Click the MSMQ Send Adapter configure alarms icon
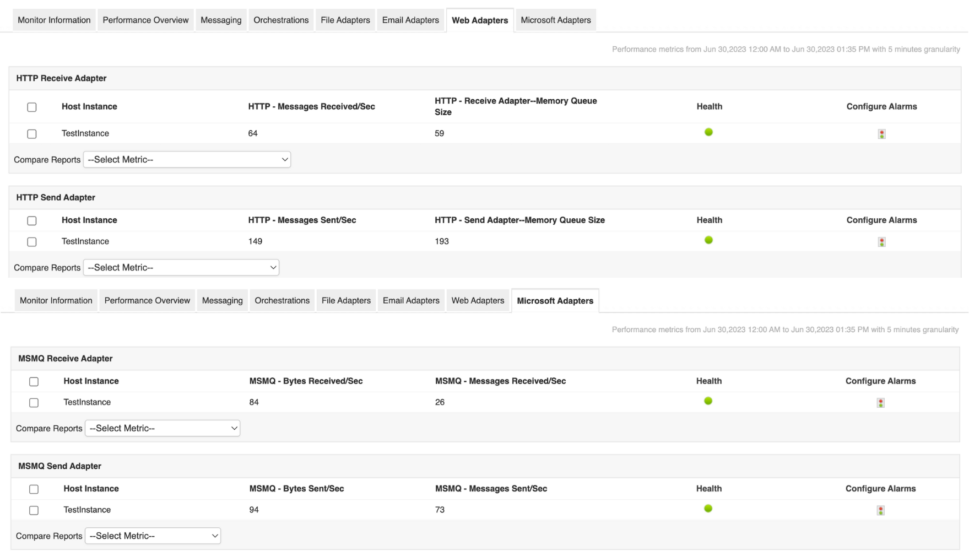The height and width of the screenshot is (551, 980). [880, 510]
